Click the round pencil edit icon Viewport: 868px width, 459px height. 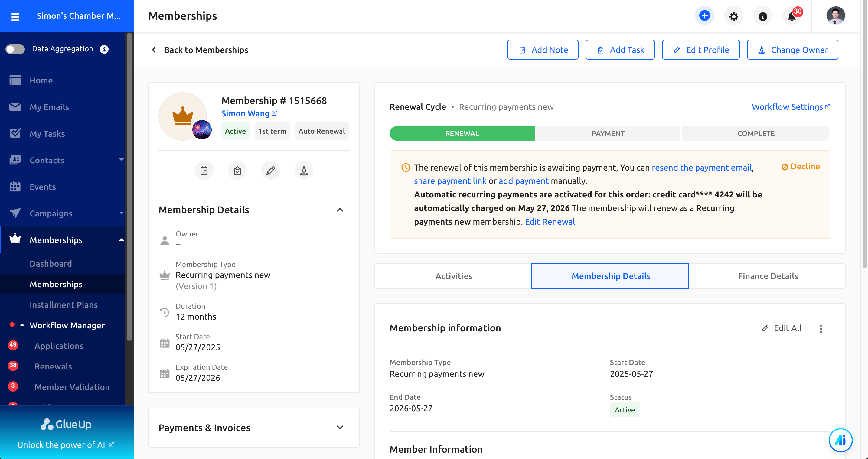271,171
